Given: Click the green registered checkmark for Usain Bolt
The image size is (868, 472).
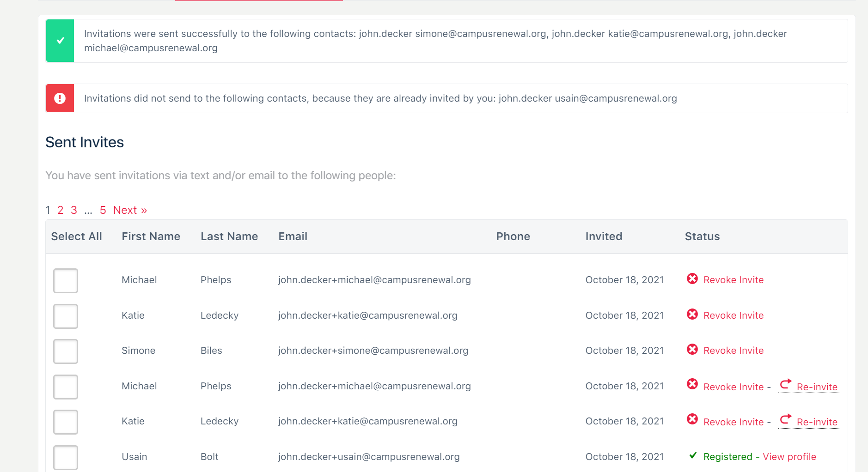Looking at the screenshot, I should pos(693,455).
